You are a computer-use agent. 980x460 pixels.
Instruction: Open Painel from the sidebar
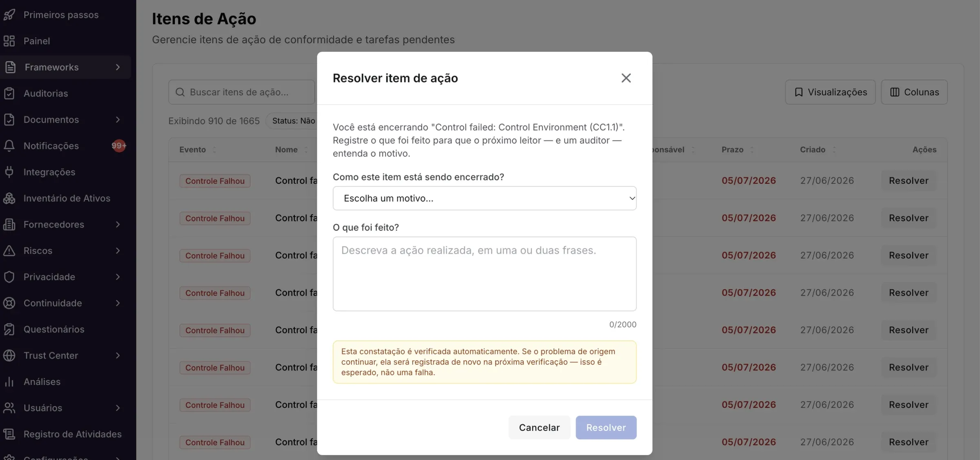(65, 41)
